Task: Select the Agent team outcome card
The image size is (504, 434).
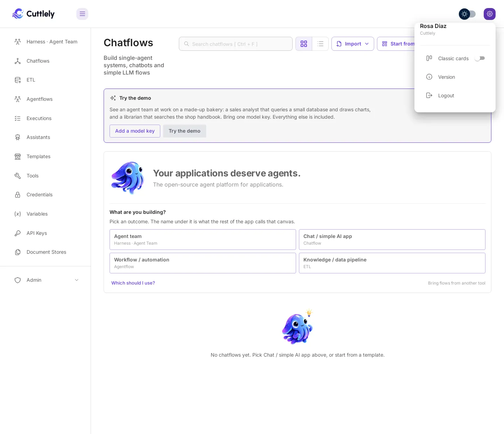Action: pyautogui.click(x=203, y=239)
